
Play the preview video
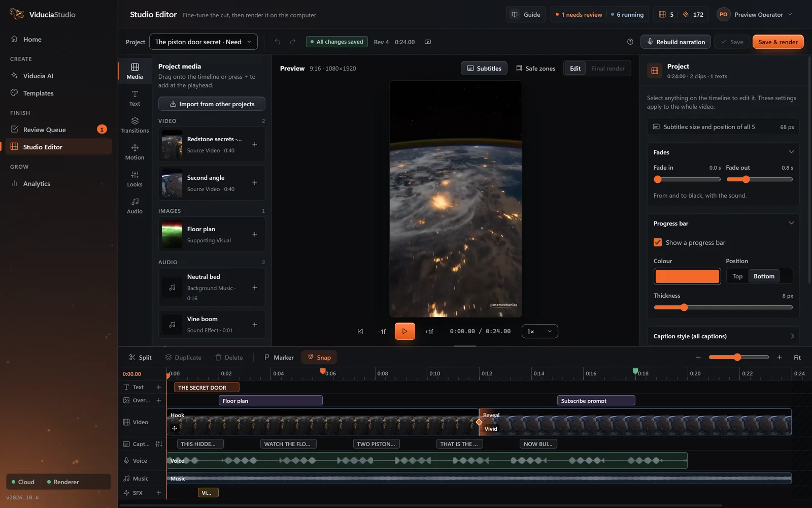405,331
